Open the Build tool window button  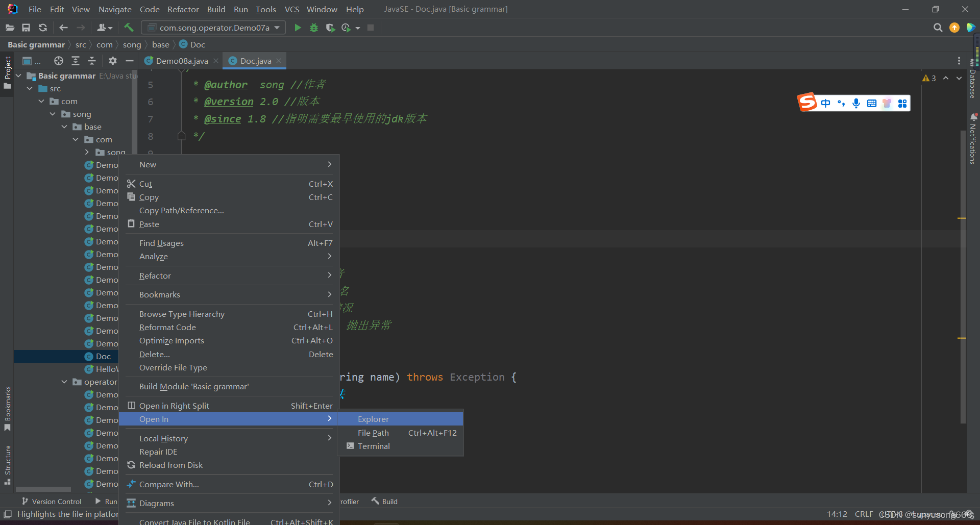384,502
